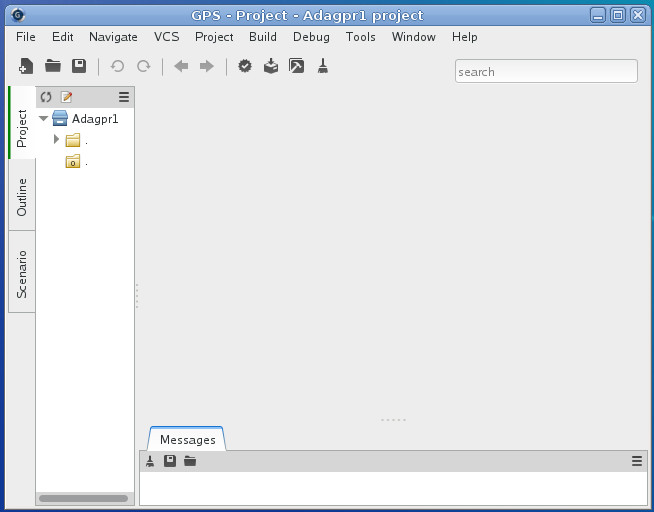Image resolution: width=654 pixels, height=512 pixels.
Task: Open the GPS window menu icon in title bar
Action: coord(18,15)
